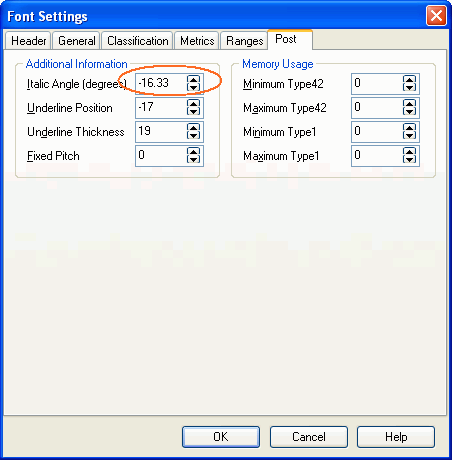Open the General tab

[77, 41]
